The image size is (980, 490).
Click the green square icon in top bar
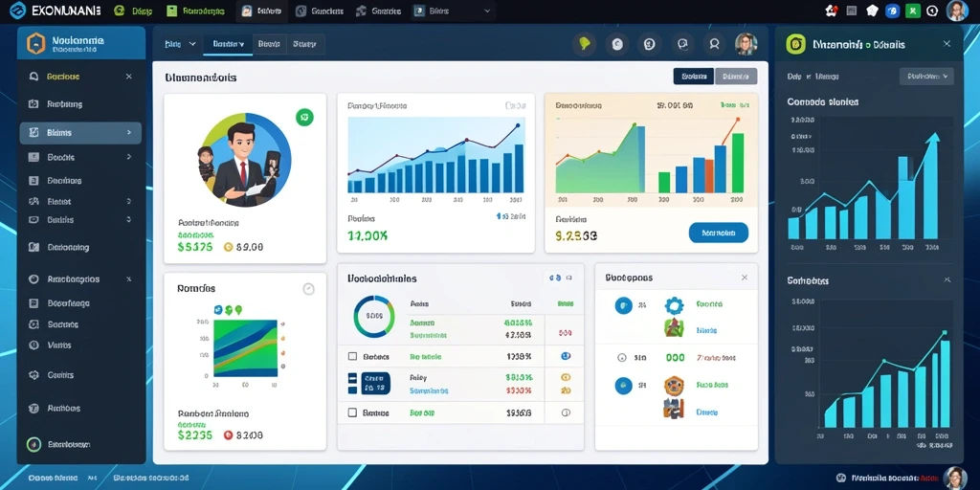[x=914, y=10]
